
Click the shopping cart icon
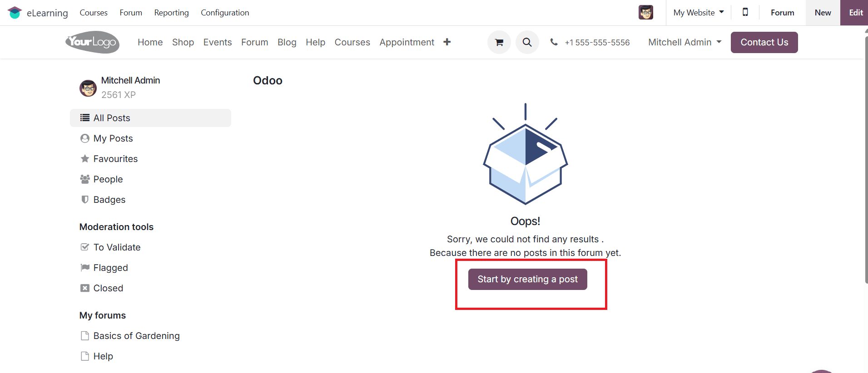coord(499,42)
